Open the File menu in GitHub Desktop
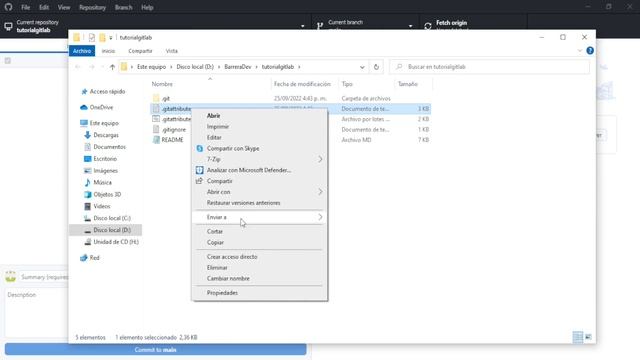The height and width of the screenshot is (360, 640). (x=25, y=7)
